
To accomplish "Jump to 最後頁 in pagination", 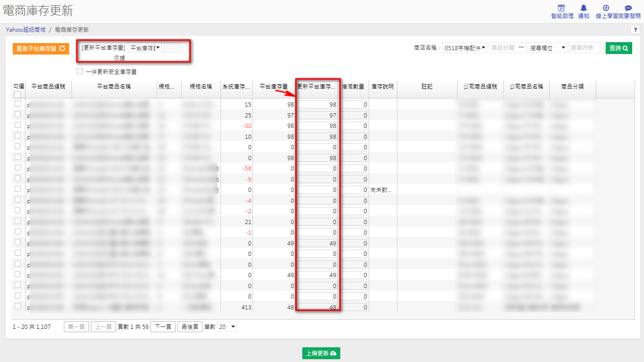I will (189, 327).
